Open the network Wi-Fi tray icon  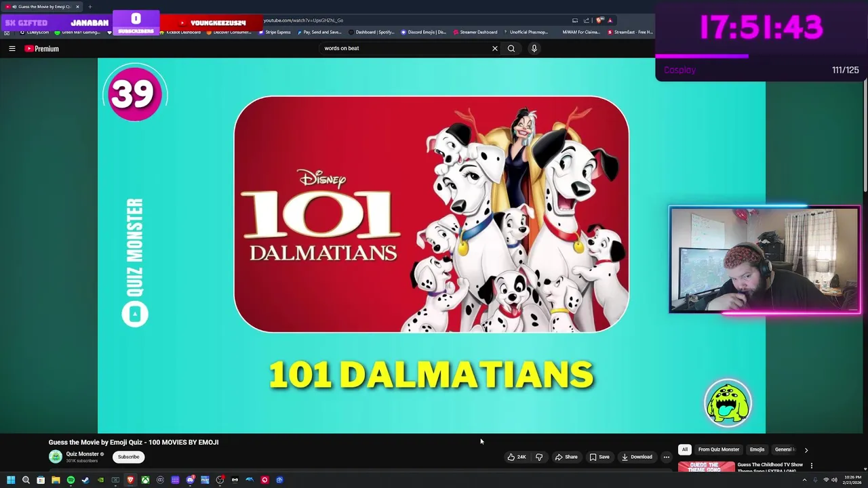click(x=825, y=480)
